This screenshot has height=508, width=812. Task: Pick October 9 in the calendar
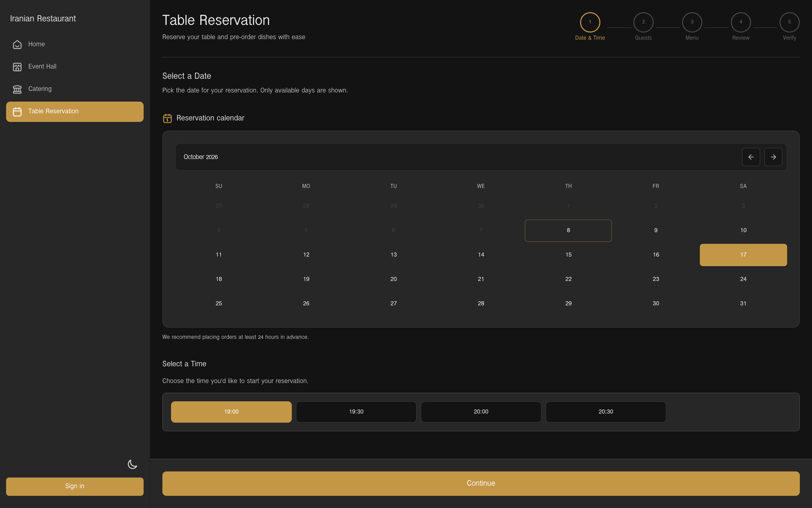(656, 230)
